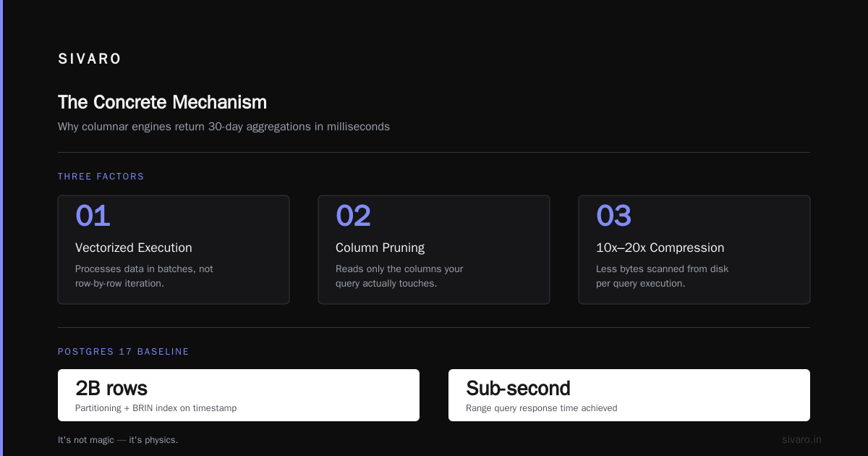
Task: Click the batches processing description text
Action: pyautogui.click(x=144, y=276)
